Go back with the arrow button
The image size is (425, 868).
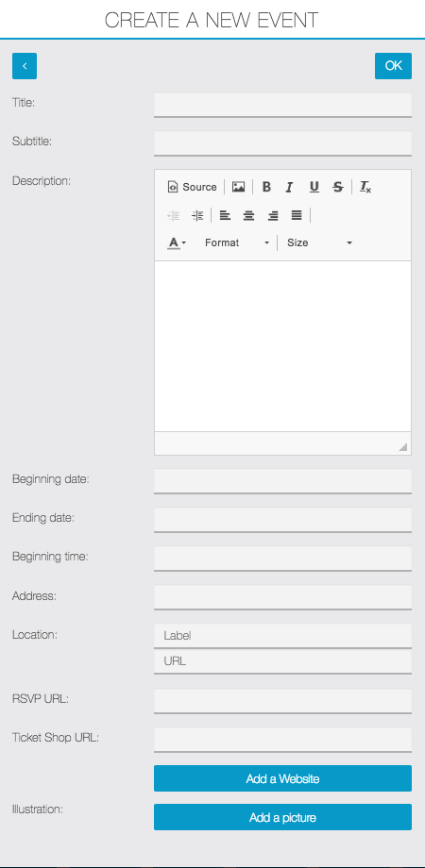pos(25,66)
